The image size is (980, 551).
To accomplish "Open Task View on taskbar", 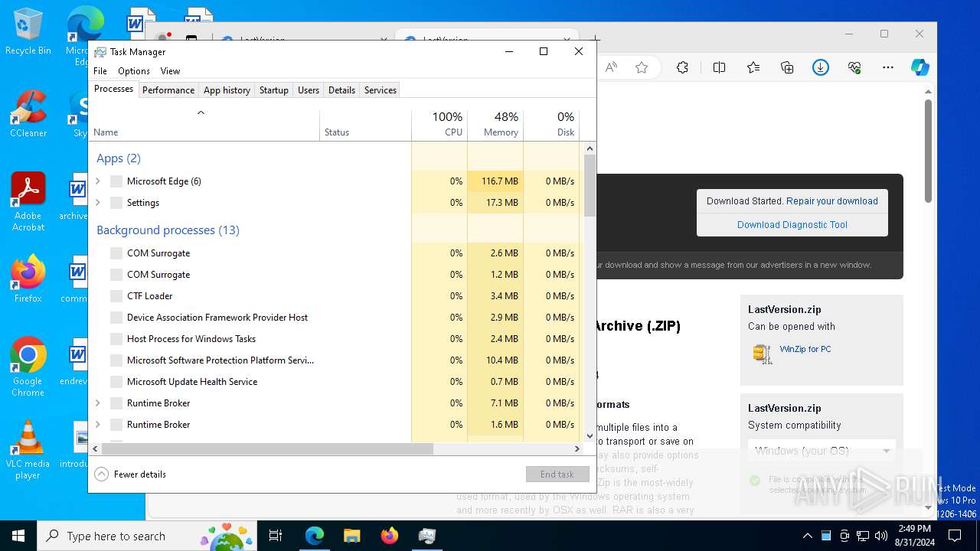I will [276, 536].
